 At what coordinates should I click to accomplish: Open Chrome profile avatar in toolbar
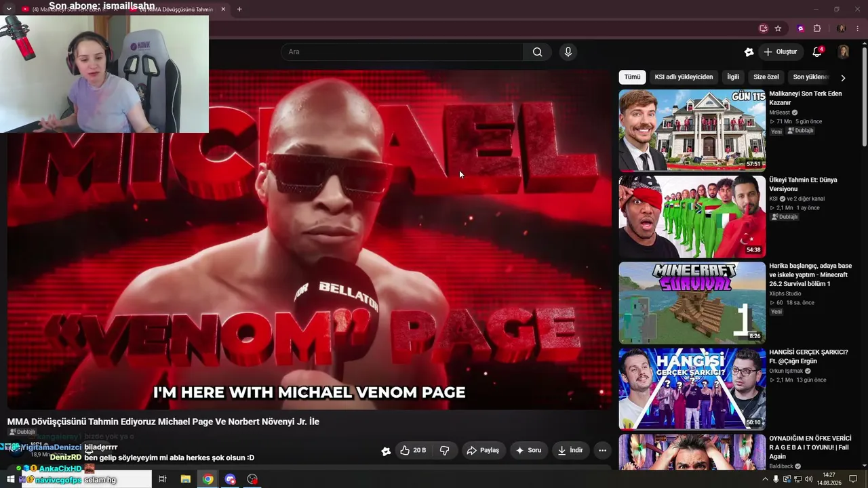click(x=842, y=28)
